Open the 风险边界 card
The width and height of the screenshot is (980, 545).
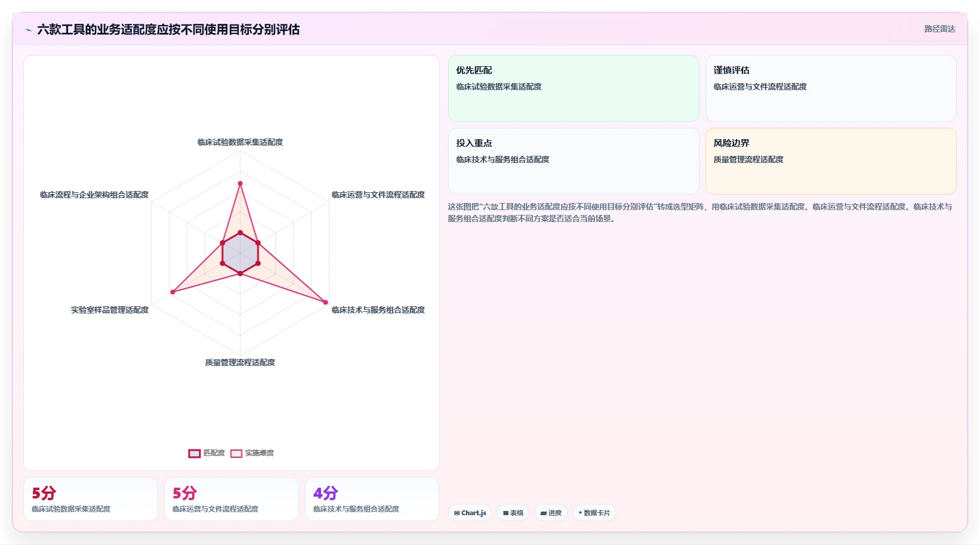(831, 161)
